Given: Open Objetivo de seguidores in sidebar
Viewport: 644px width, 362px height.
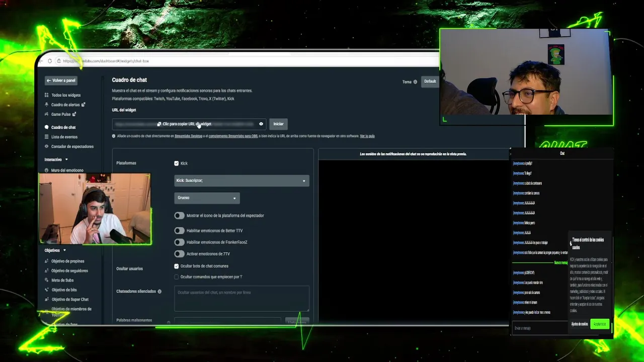Looking at the screenshot, I should tap(69, 270).
